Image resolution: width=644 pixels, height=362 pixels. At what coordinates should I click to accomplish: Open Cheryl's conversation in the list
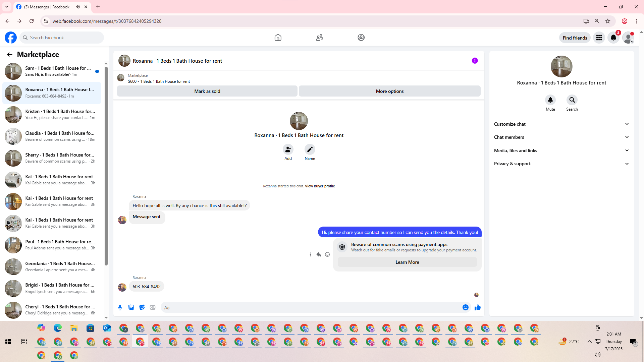52,310
